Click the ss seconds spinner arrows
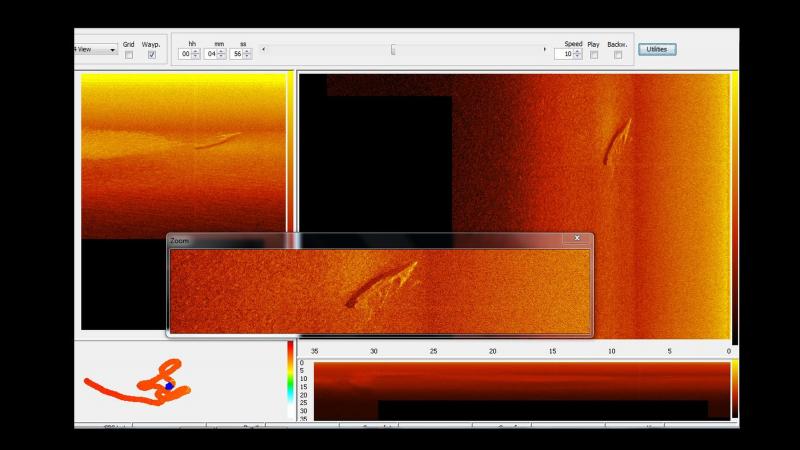800x450 pixels. click(247, 54)
